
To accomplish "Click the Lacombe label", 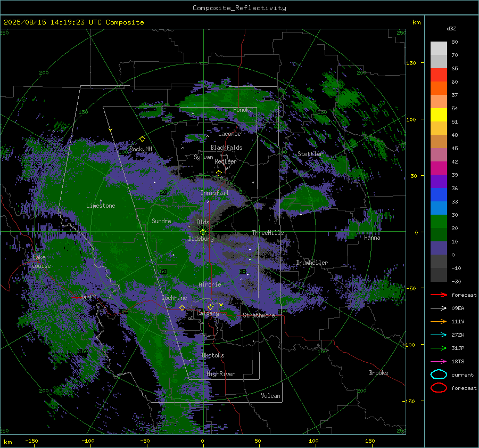I will [x=229, y=134].
